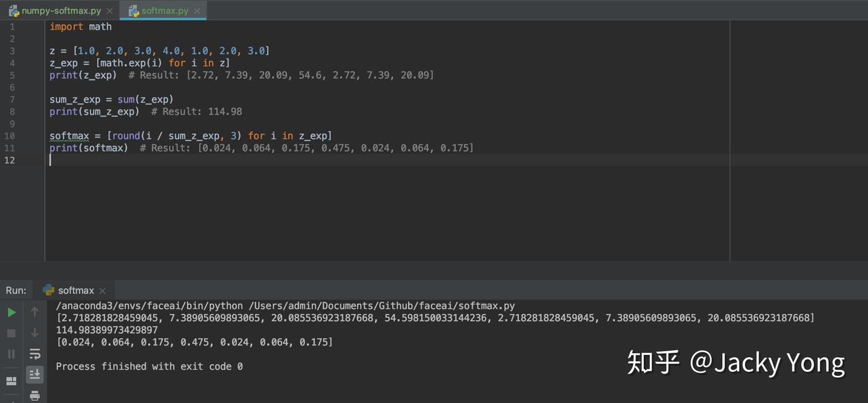Viewport: 868px width, 403px height.
Task: Close the numpy-softmax.py editor tab
Action: point(110,11)
